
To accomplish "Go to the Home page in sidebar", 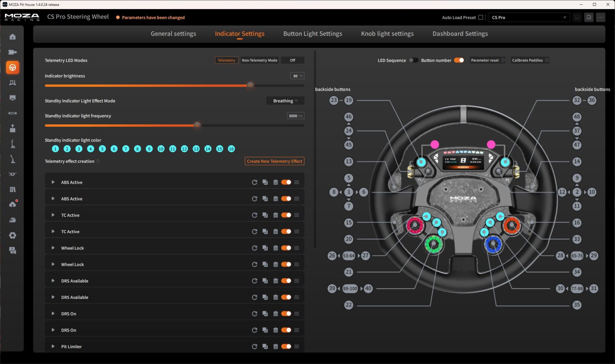I will click(12, 37).
